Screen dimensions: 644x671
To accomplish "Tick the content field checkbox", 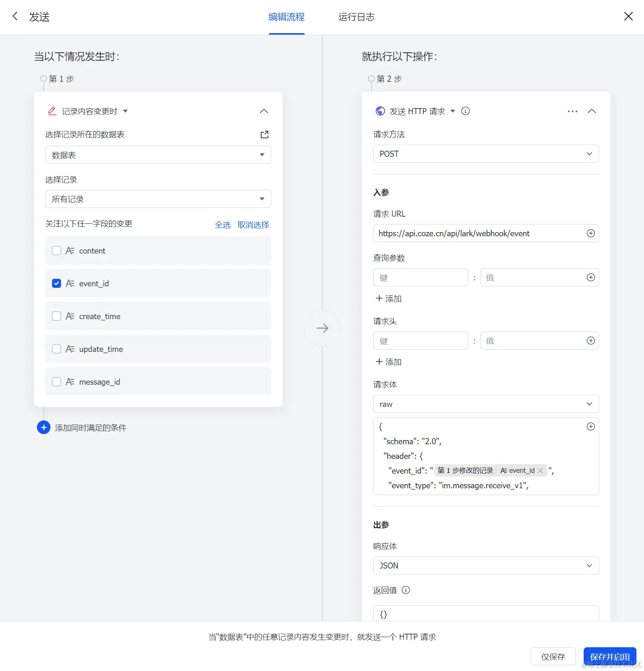I will (57, 251).
